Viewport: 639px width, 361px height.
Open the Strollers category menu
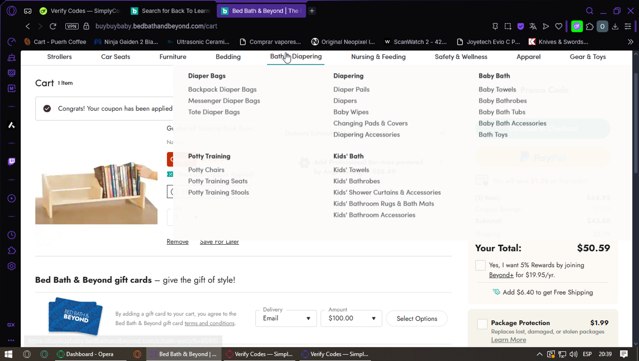[59, 57]
